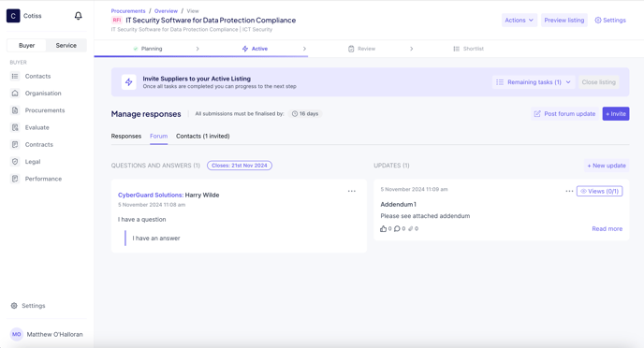Click the Closes: 21st Nov 2024 badge
This screenshot has width=644, height=348.
240,166
